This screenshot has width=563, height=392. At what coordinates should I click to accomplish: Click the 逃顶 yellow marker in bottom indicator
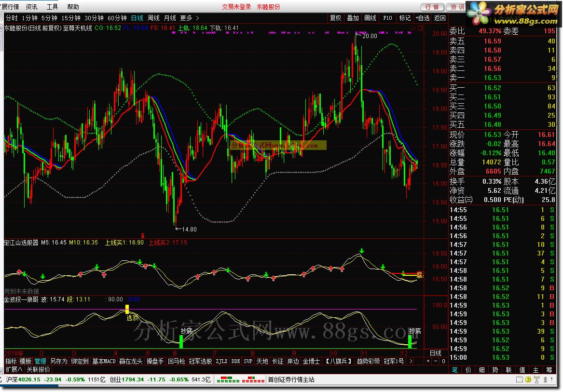(127, 309)
